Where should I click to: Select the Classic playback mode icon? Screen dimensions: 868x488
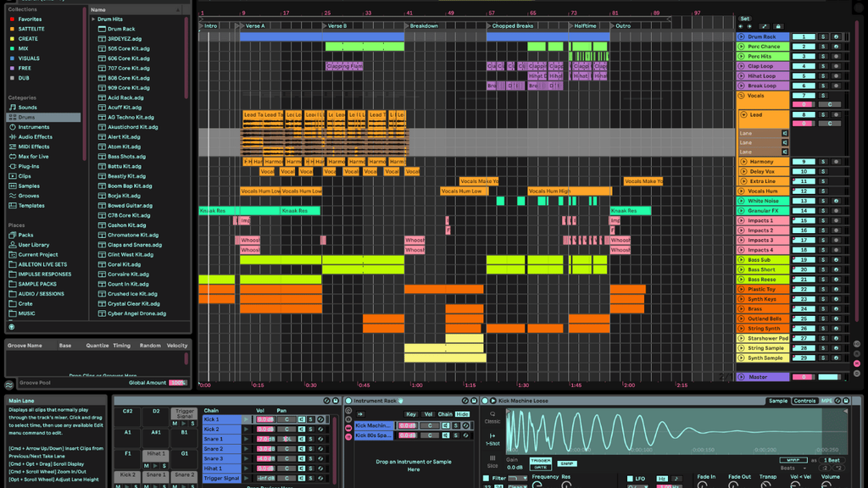point(492,414)
